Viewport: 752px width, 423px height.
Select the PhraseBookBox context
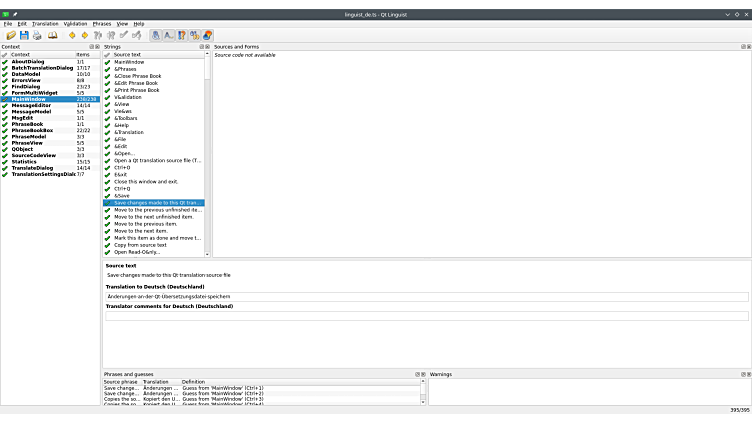[32, 130]
